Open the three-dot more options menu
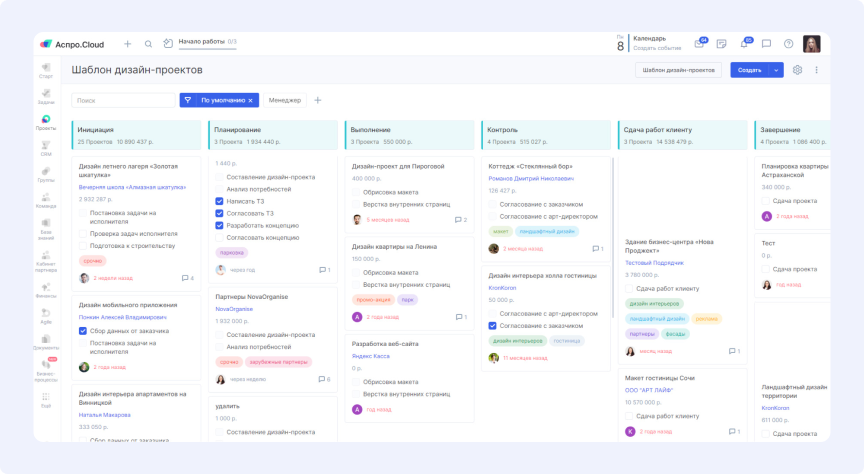Screen dimensions: 864x474 coord(816,70)
